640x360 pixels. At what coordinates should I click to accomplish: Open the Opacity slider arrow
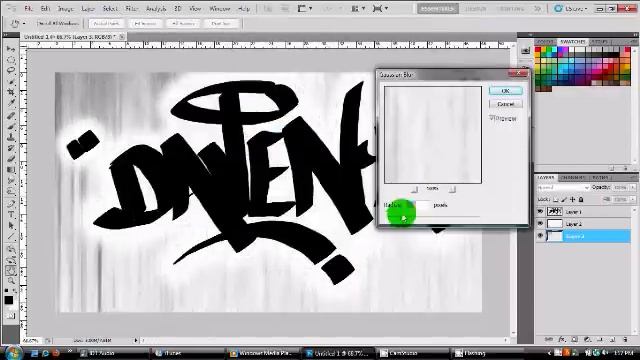tap(633, 187)
